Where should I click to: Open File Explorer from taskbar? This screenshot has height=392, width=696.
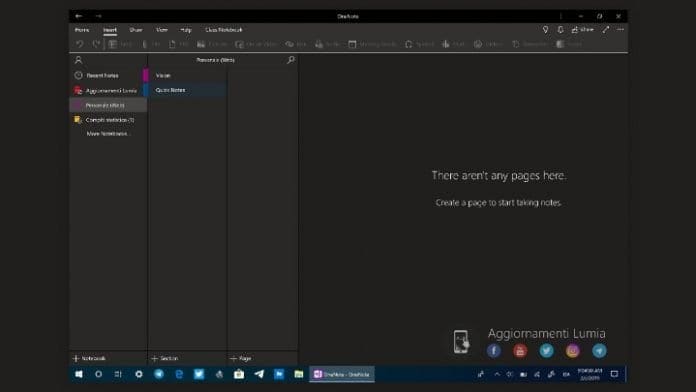click(299, 374)
